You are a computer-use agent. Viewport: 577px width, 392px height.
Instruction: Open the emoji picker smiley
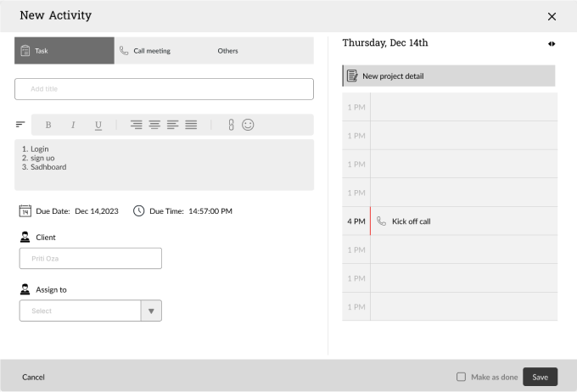click(248, 125)
